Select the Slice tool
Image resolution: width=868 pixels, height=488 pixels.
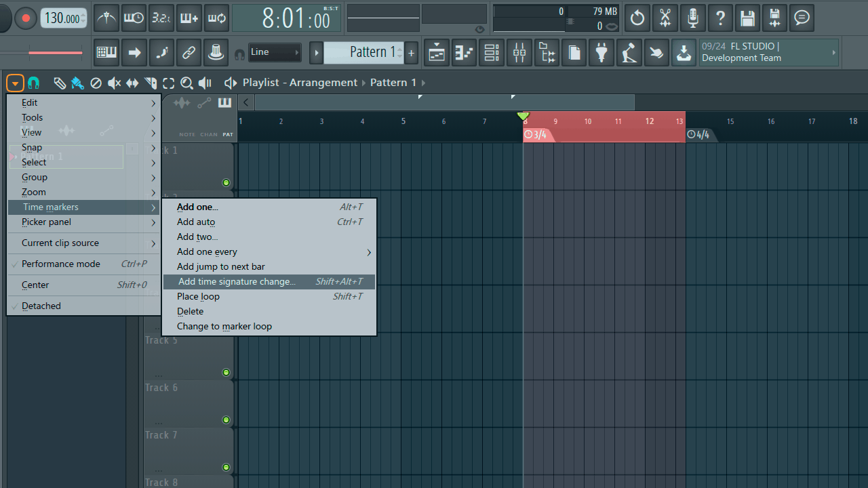tap(150, 83)
